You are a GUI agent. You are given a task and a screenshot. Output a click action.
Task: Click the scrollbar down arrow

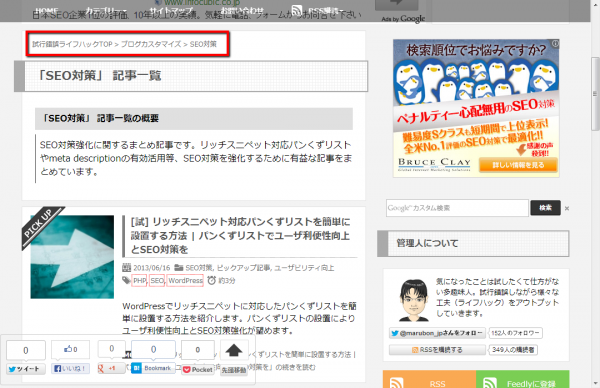click(x=595, y=383)
